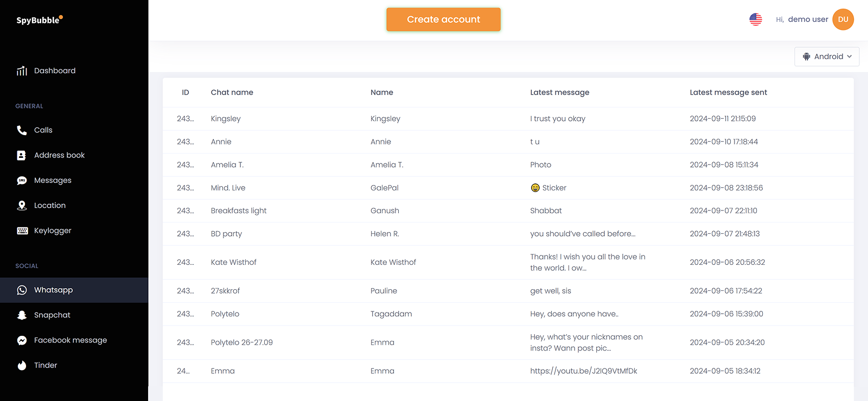Click the Sticker emoji in Mind. Live row

point(535,188)
